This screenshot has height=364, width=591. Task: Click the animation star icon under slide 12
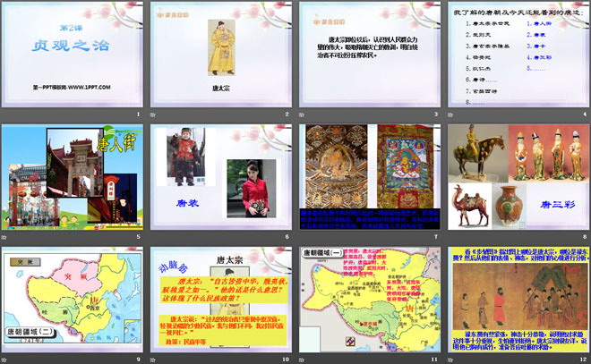(450, 360)
